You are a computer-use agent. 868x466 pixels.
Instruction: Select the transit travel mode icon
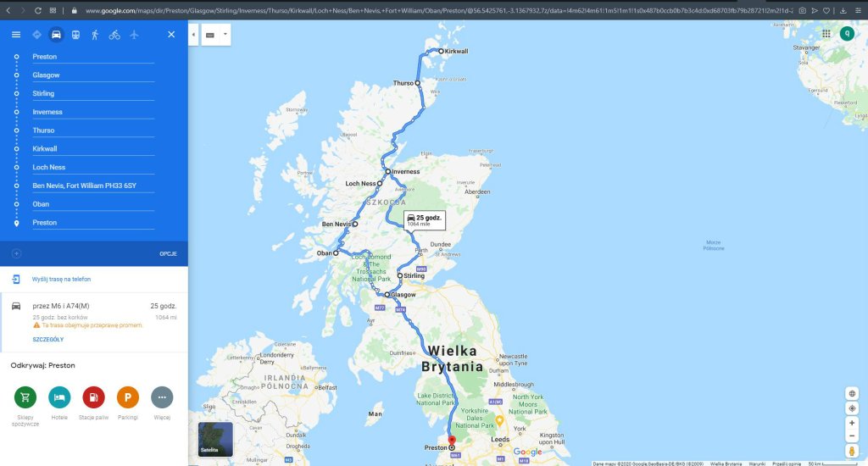tap(75, 34)
